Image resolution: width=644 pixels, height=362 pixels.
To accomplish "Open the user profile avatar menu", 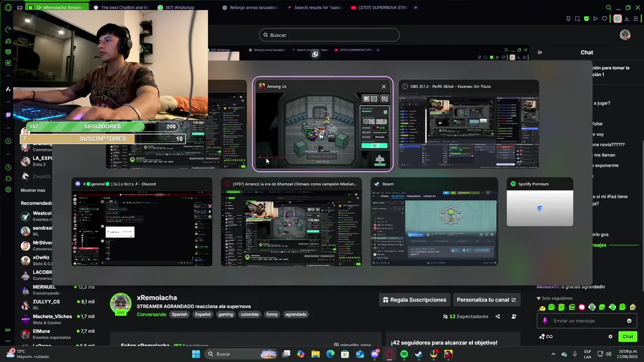I will [625, 35].
